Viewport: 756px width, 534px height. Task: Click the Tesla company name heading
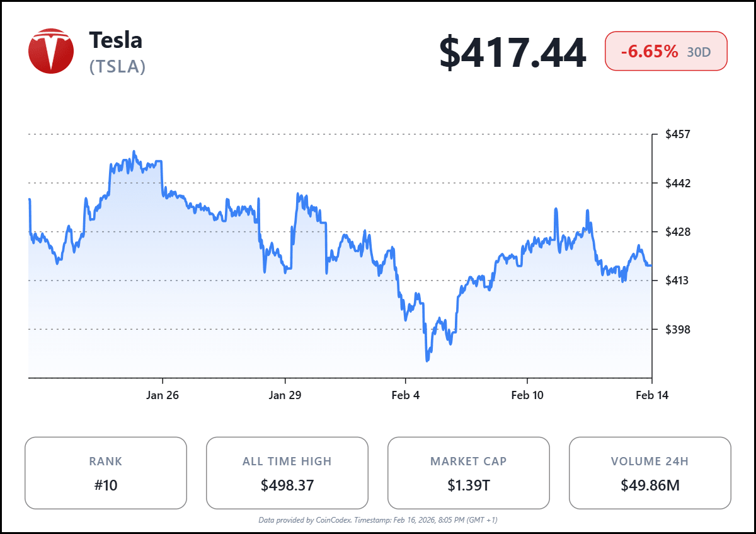116,40
